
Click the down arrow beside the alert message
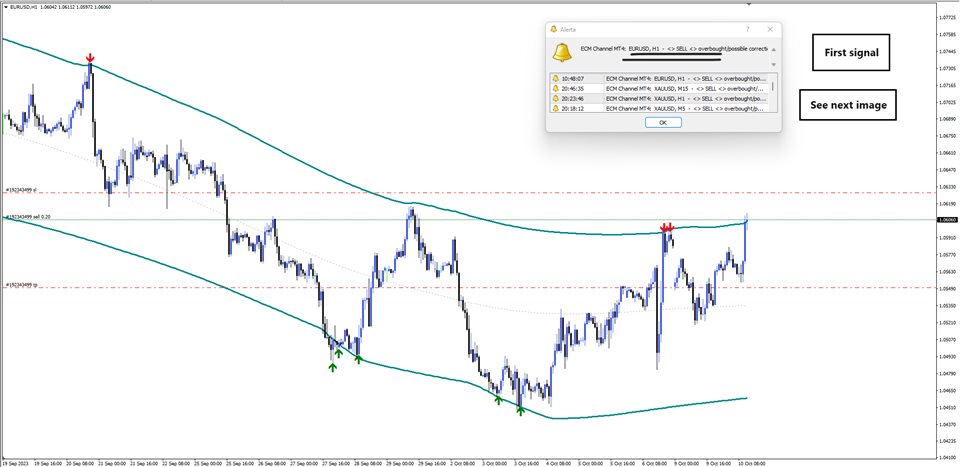tap(771, 63)
